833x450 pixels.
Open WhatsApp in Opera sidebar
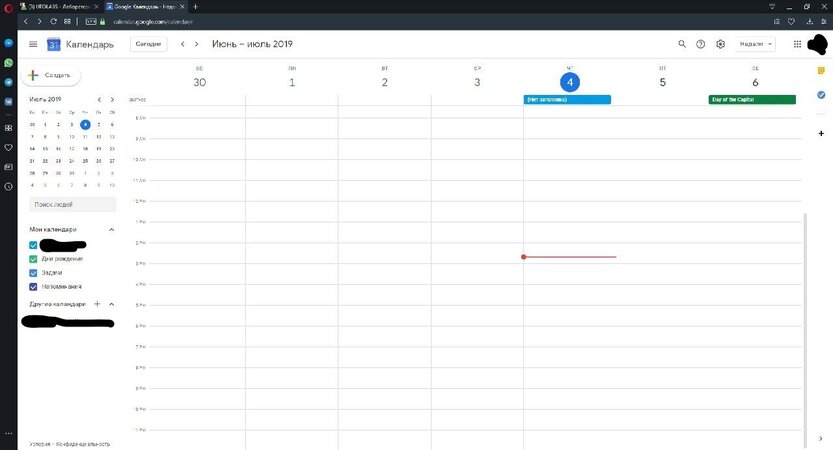coord(8,62)
